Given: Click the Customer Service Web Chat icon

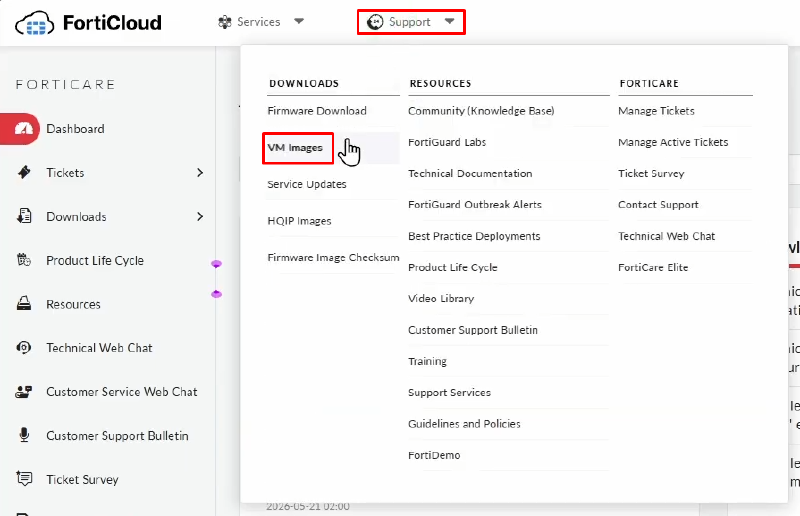Looking at the screenshot, I should pos(24,391).
